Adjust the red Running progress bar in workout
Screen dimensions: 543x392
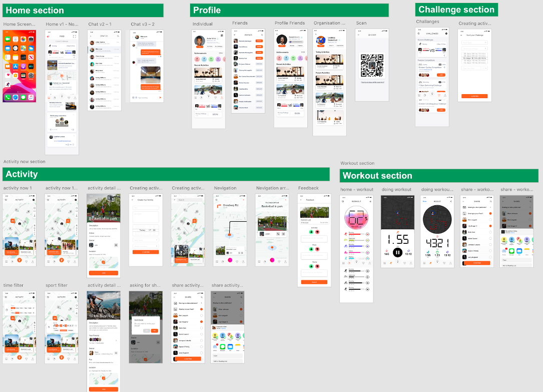[356, 234]
